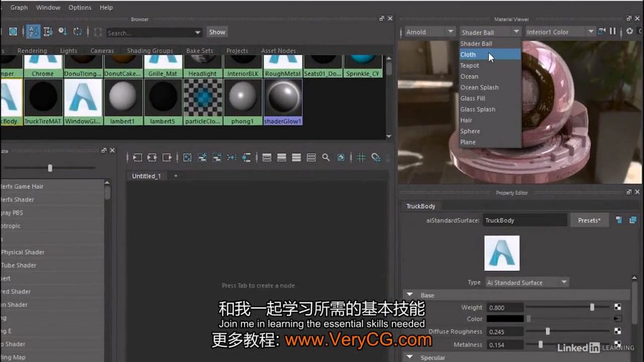Toggle the Browser swatch view icon
Image resolution: width=644 pixels, height=362 pixels.
[x=13, y=31]
